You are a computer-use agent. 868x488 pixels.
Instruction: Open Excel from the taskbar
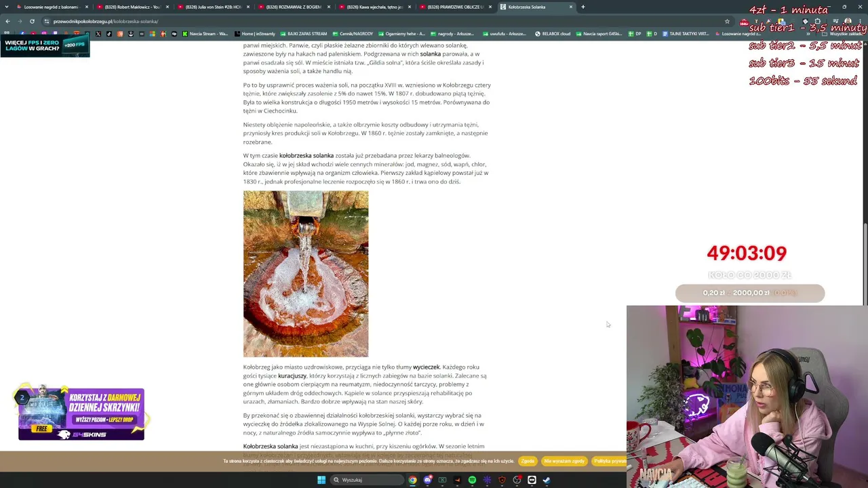(x=442, y=480)
